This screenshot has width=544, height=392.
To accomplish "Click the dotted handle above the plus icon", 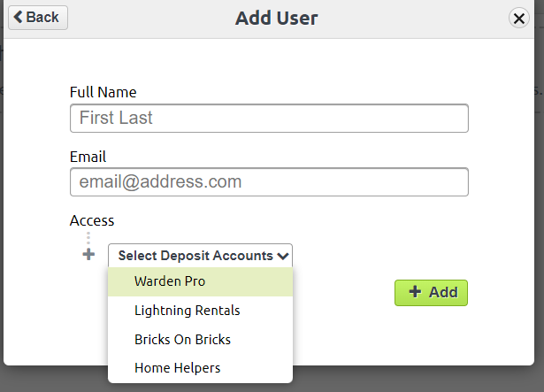I will (88, 238).
